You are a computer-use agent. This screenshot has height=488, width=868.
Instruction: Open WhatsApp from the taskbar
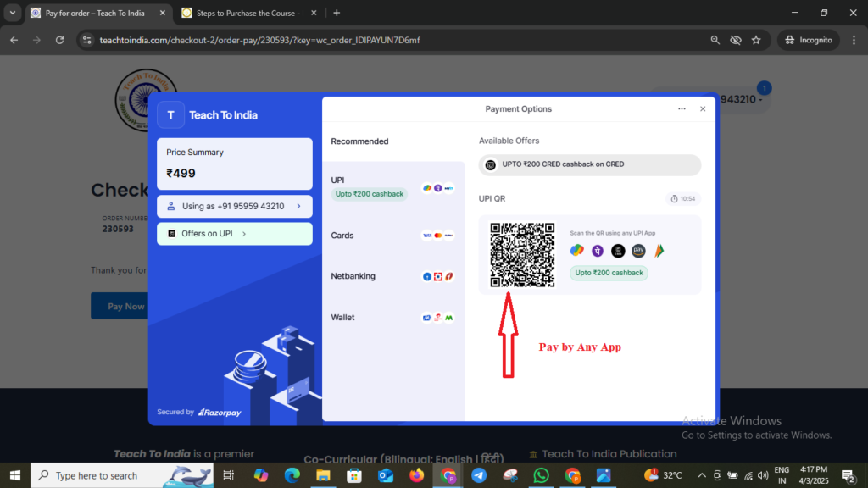point(542,475)
